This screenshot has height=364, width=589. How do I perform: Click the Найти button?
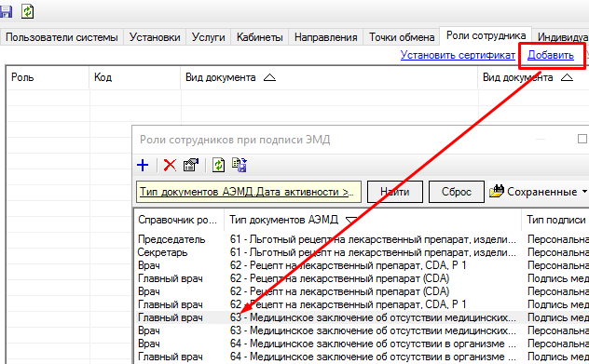(395, 192)
